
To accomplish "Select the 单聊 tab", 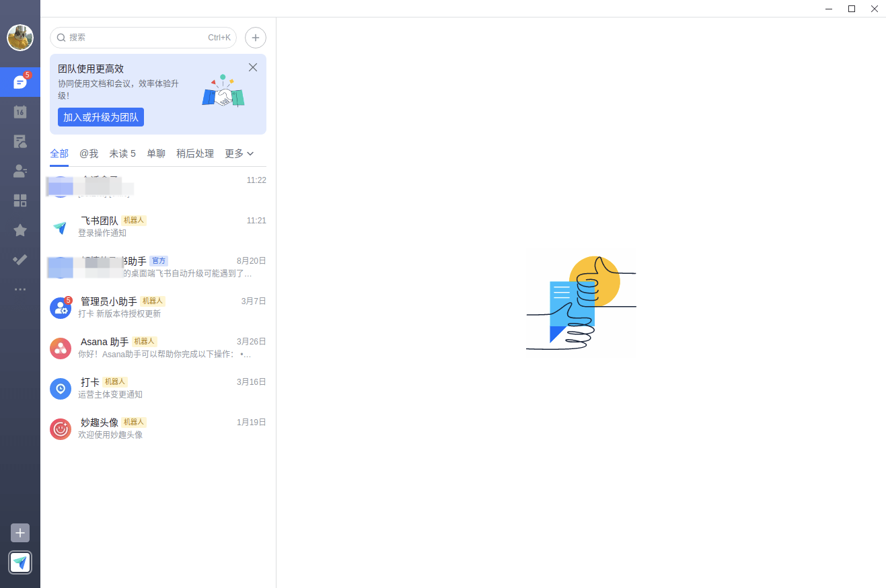I will (x=156, y=153).
